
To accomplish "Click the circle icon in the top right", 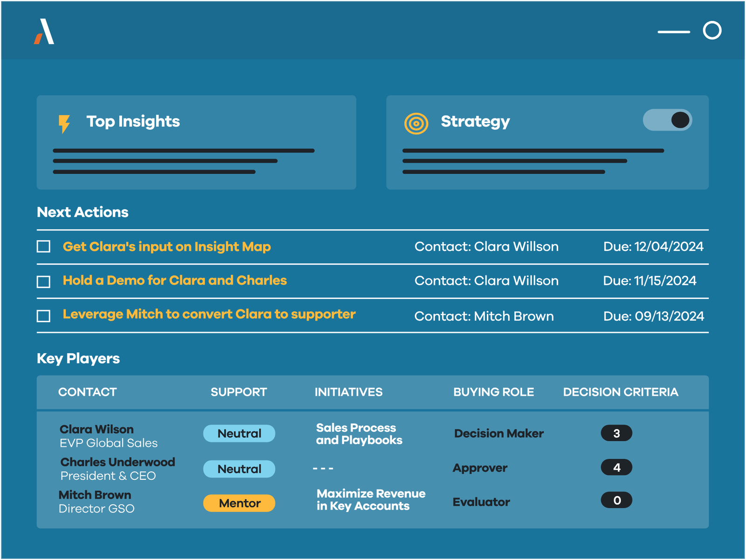I will coord(712,30).
